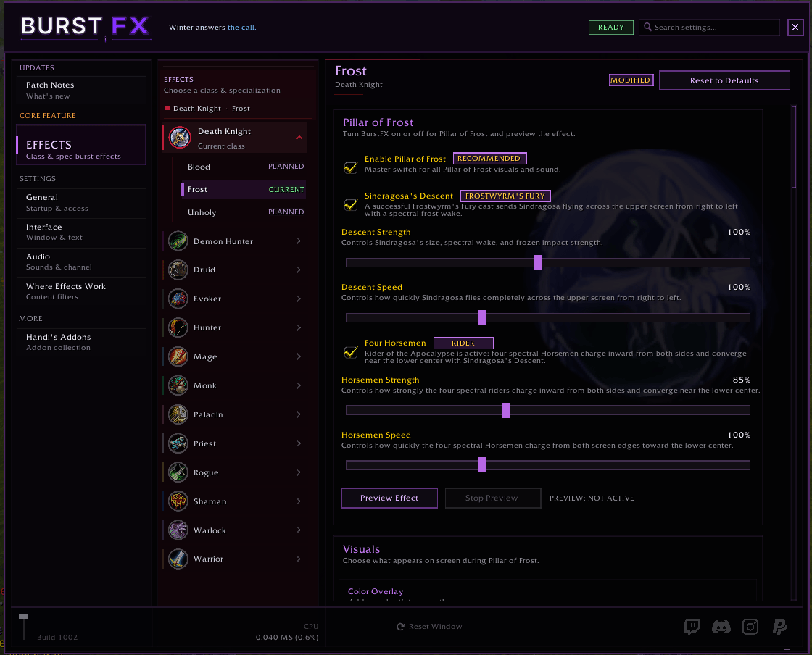Click the Warlock class icon
The image size is (812, 655).
[x=178, y=530]
